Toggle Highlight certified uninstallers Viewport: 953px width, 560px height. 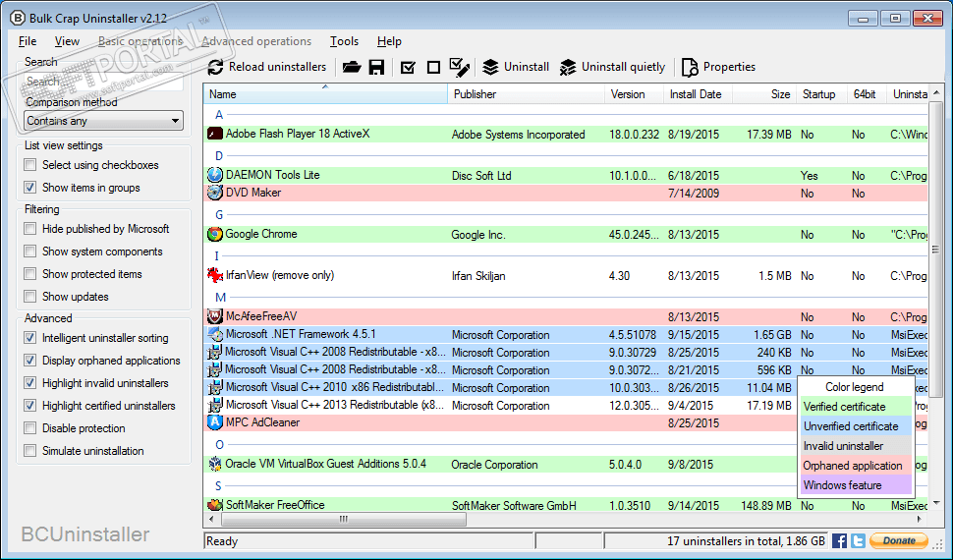click(29, 405)
